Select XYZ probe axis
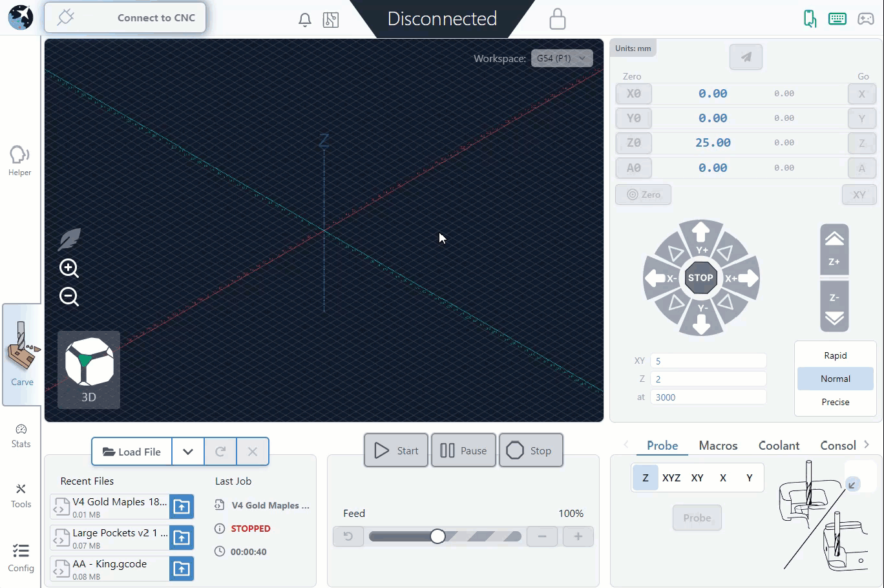This screenshot has width=884, height=588. [671, 478]
